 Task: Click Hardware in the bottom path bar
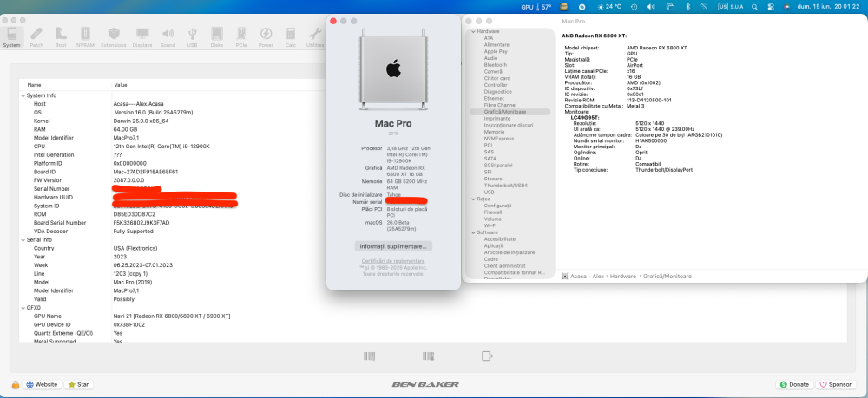[622, 276]
